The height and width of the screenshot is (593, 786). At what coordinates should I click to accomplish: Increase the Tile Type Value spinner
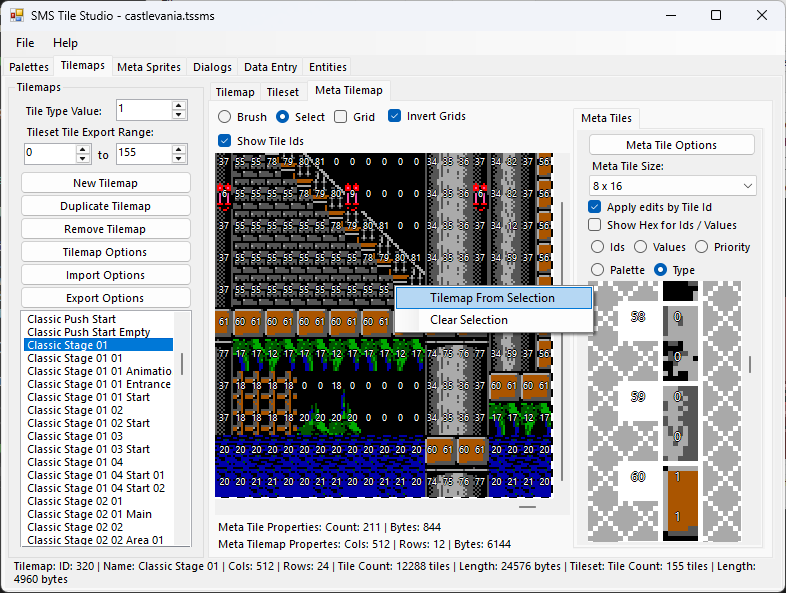(178, 105)
